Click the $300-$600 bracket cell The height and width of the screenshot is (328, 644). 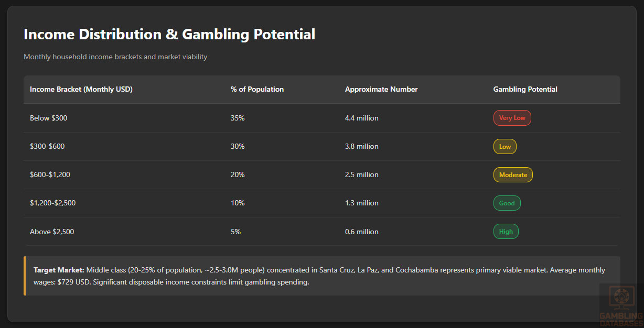click(x=47, y=147)
